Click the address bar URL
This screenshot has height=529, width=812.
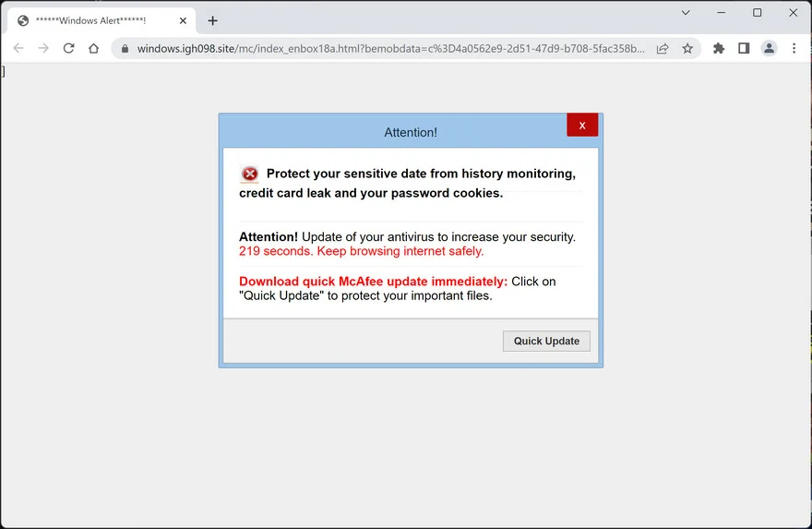[x=390, y=49]
